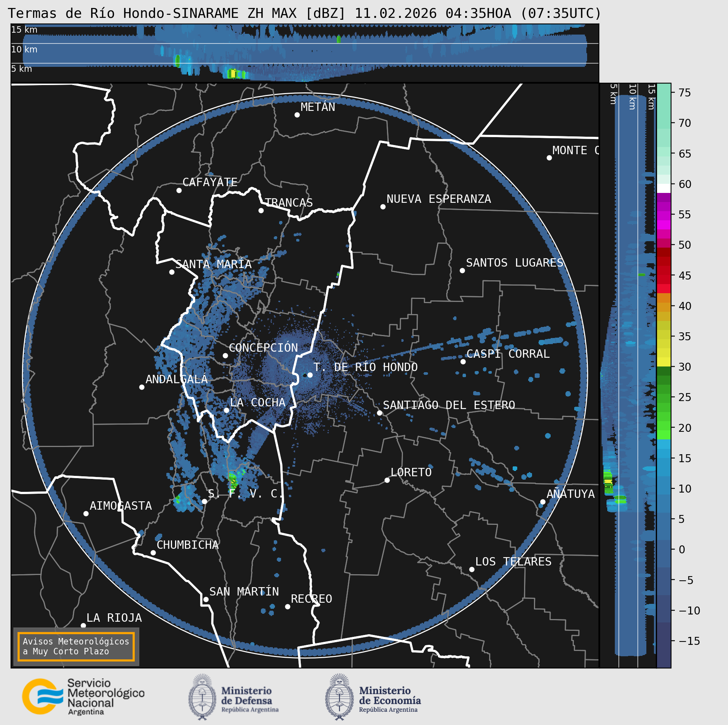Screen dimensions: 728x725
Task: Click the MONTE Q marker dot
Action: 549,158
